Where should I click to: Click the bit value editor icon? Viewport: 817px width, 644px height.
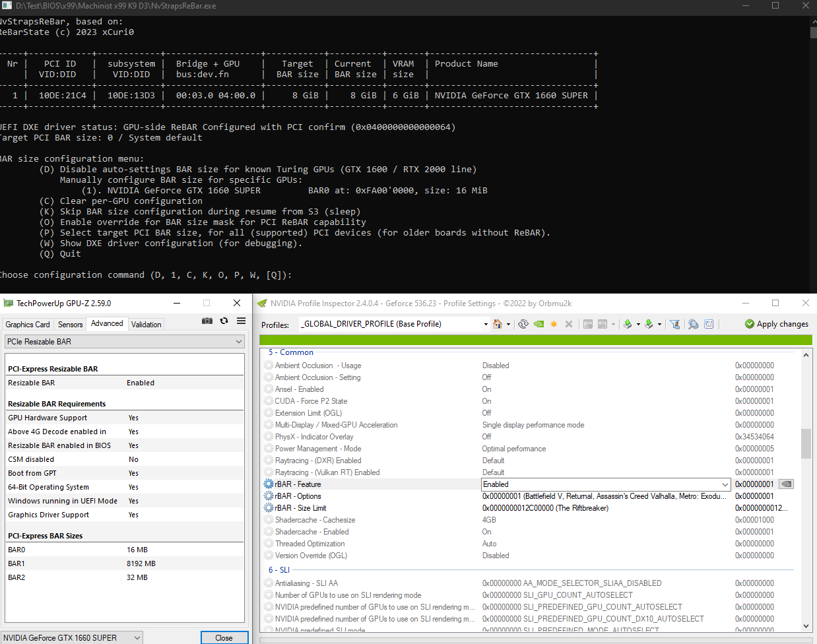coord(709,324)
